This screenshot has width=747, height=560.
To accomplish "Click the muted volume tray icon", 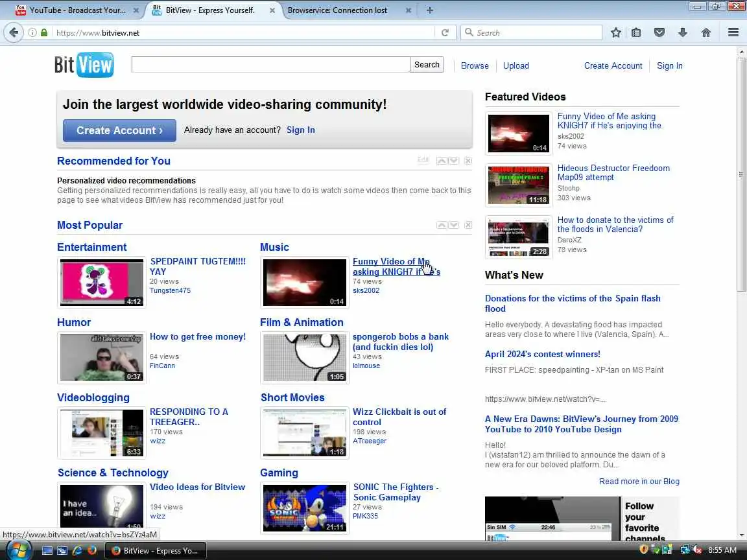I will click(x=698, y=550).
